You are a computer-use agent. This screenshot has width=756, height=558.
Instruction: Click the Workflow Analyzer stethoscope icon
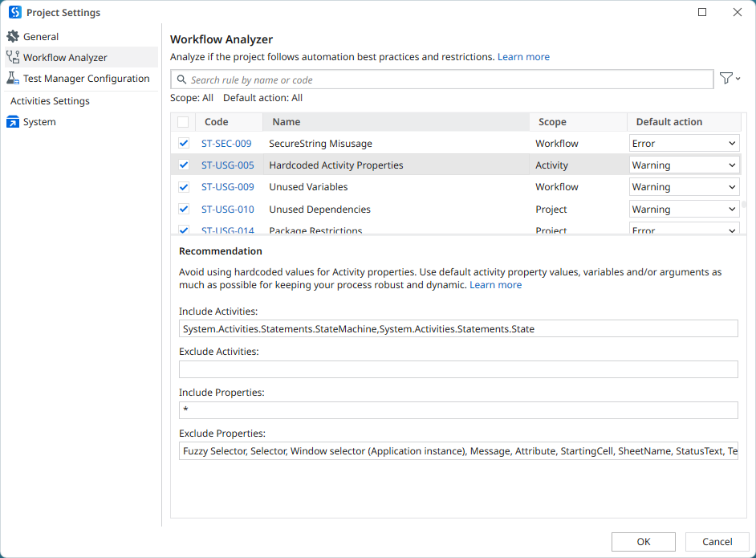[13, 58]
